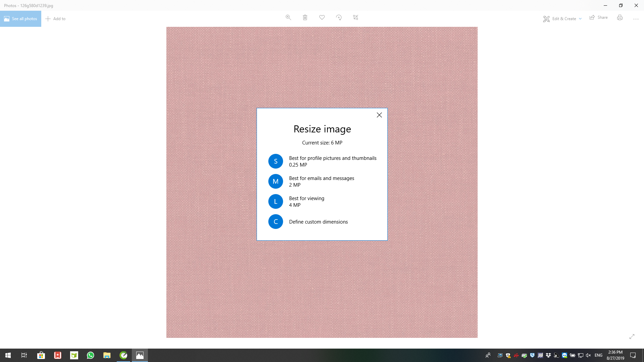Click the zoom/magnify icon

288,17
